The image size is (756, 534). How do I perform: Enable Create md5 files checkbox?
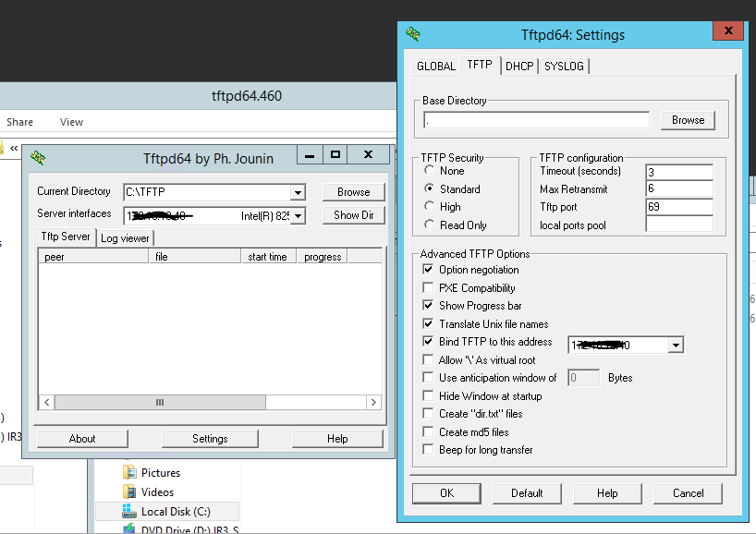(428, 431)
